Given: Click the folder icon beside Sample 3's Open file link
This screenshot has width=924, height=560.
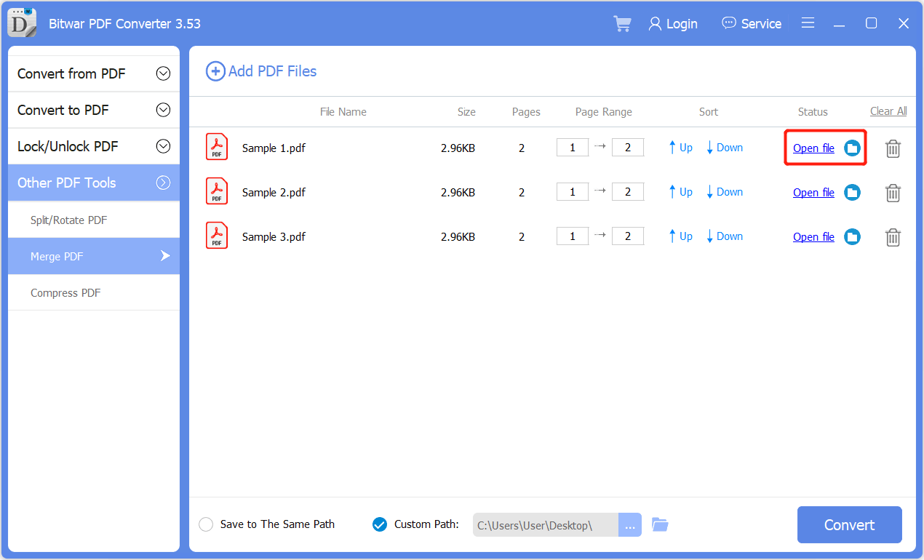Looking at the screenshot, I should click(852, 236).
